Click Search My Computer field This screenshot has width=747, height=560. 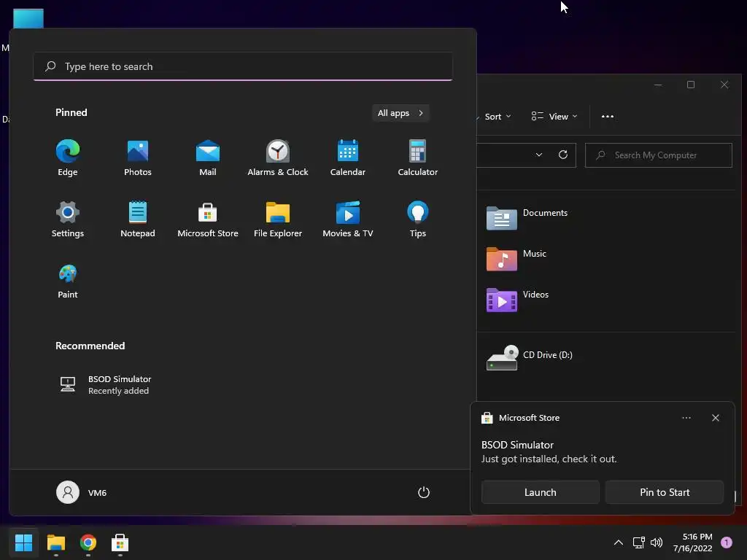point(659,155)
